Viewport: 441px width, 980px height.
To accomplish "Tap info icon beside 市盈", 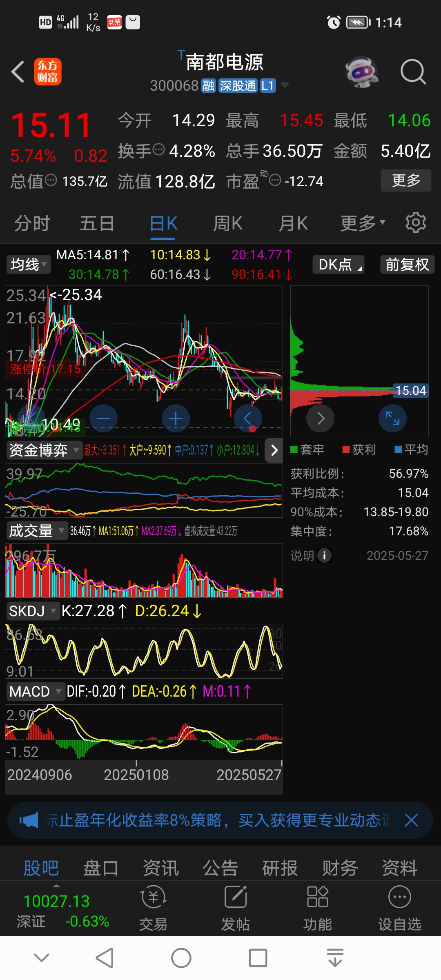I will click(275, 180).
